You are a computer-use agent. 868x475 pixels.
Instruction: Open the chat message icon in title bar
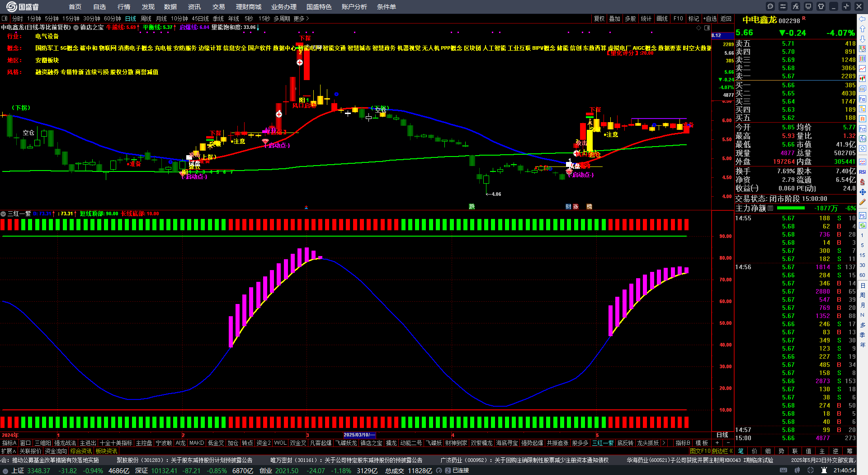click(x=770, y=6)
